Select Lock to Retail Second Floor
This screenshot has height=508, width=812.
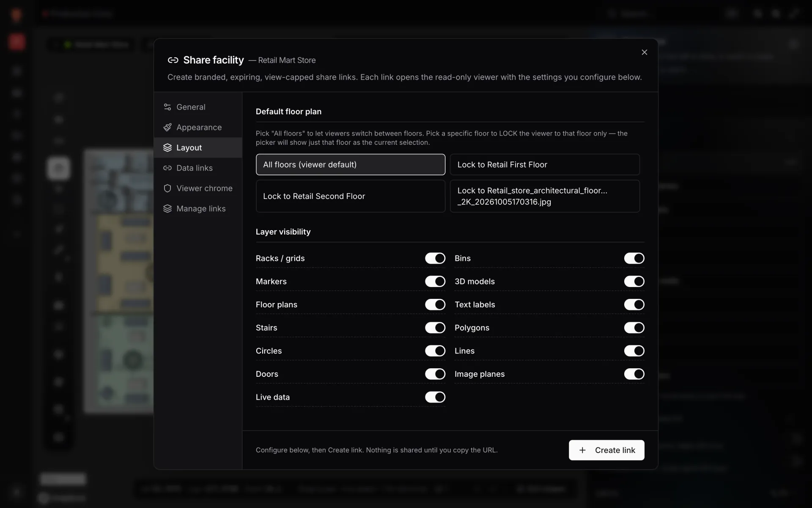pos(350,196)
